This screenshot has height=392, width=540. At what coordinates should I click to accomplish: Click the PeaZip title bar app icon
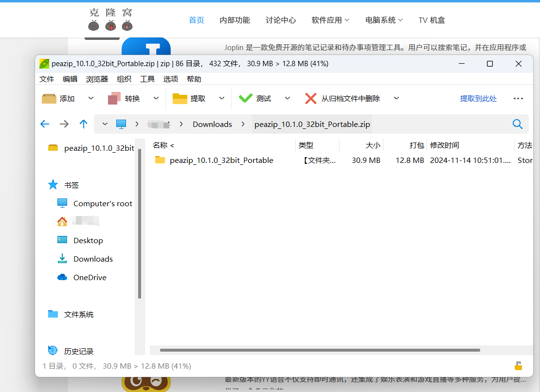44,64
